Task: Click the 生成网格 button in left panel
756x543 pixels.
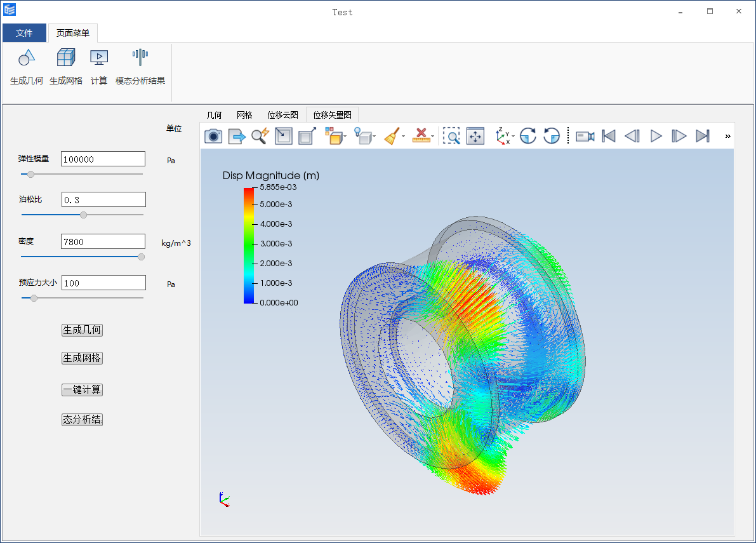Action: [82, 358]
